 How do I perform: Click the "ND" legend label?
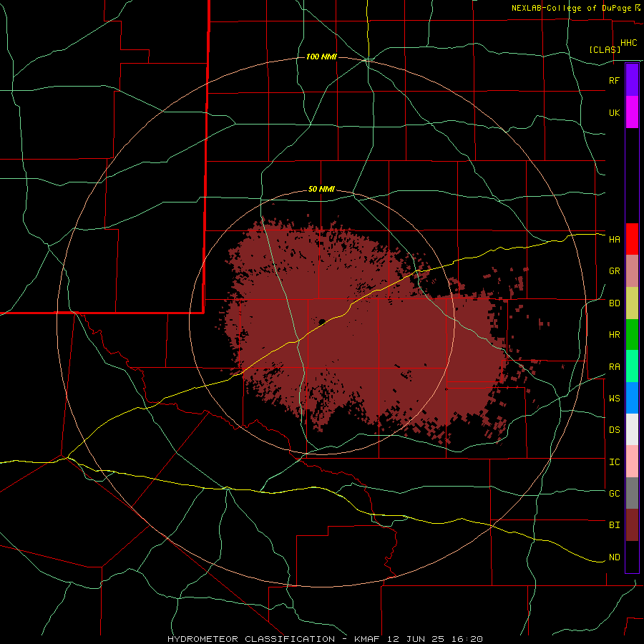pyautogui.click(x=614, y=557)
